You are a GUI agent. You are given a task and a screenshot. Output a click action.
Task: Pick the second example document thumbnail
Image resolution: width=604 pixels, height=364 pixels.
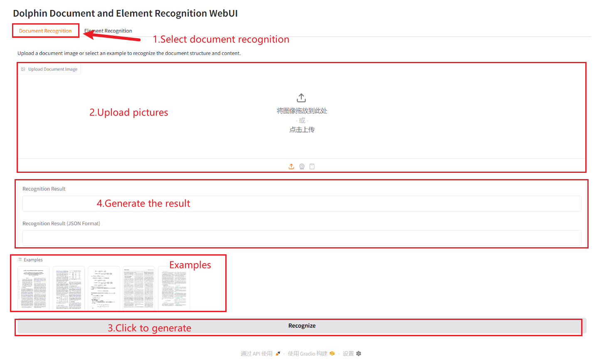pos(69,288)
